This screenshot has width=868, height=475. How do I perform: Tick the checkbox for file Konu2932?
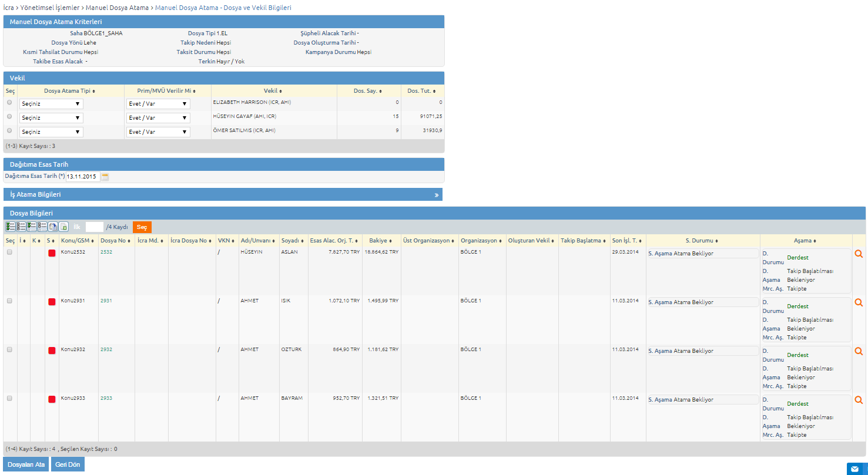9,349
